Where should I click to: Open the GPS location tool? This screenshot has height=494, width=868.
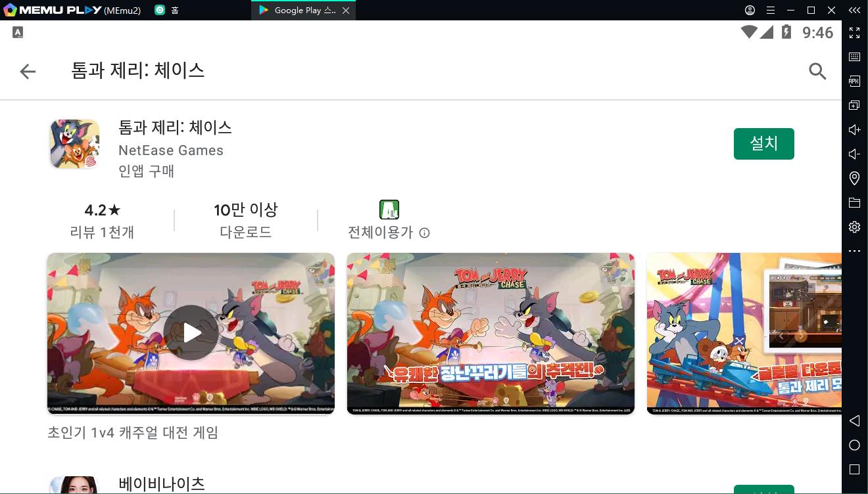(854, 178)
